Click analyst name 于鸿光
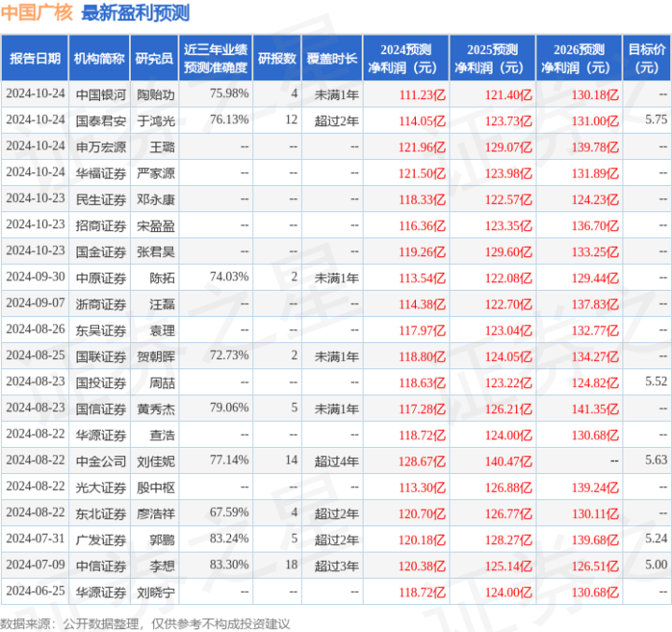Screen dimensions: 672x632 (x=155, y=121)
